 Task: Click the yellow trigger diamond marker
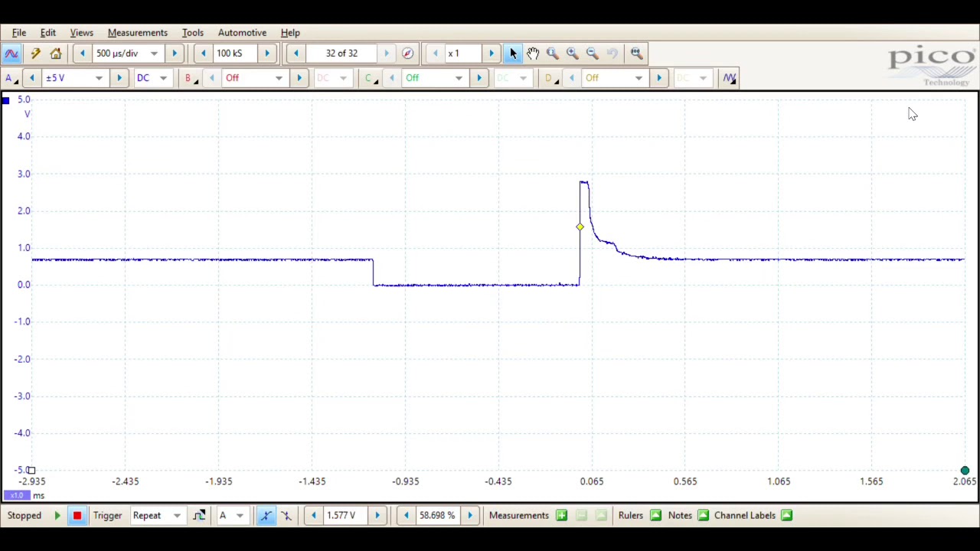coord(580,227)
